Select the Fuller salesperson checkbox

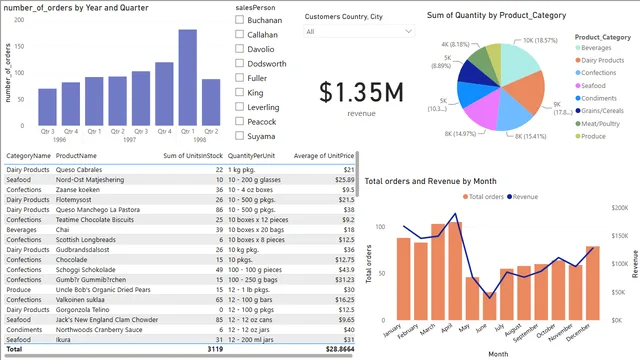(x=240, y=78)
